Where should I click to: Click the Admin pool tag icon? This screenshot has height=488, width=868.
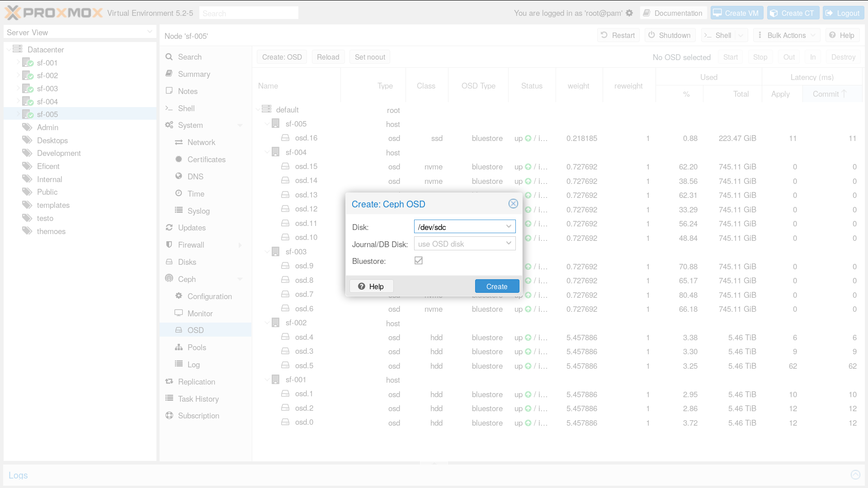27,127
